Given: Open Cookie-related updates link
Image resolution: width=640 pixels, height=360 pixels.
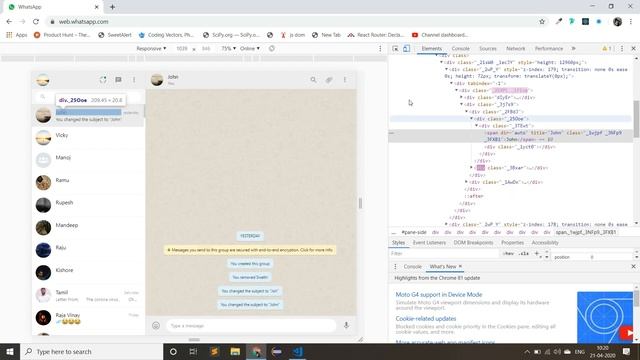Looking at the screenshot, I should coord(426,318).
